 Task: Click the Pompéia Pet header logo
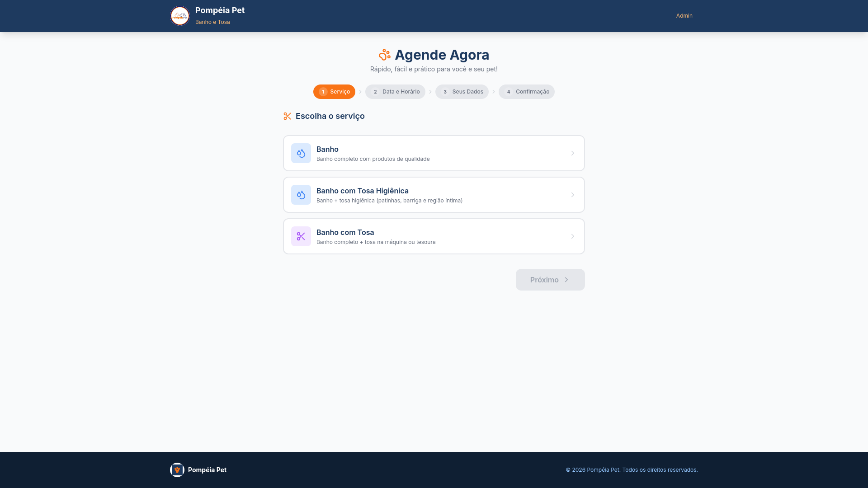(x=179, y=16)
